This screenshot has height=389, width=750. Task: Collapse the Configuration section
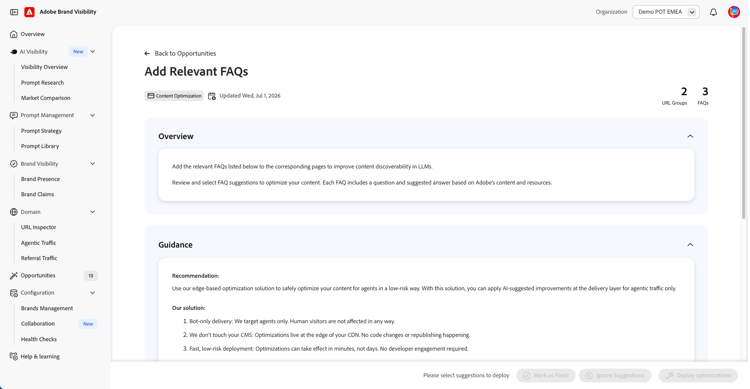coord(92,293)
